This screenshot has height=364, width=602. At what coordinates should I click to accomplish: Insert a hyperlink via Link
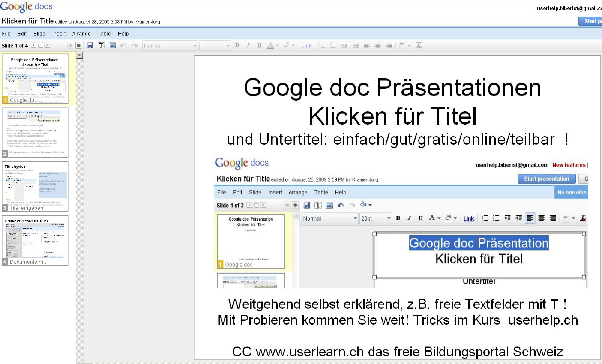click(x=306, y=46)
